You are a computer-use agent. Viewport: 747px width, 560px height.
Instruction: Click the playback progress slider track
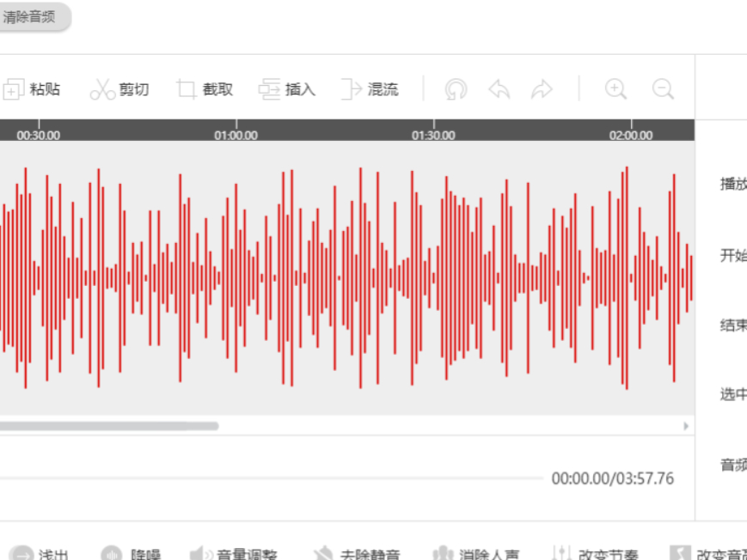pyautogui.click(x=271, y=478)
